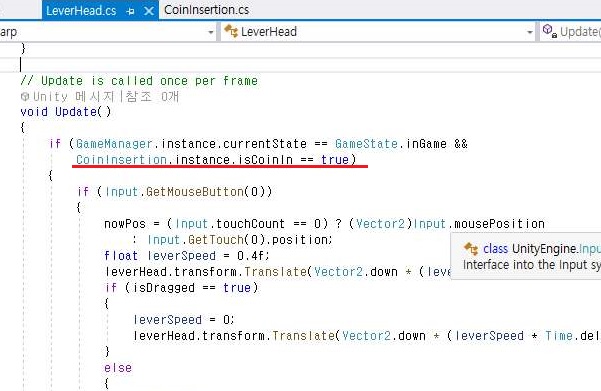
Task: Click 'GetMouseButton' method call
Action: (195, 191)
